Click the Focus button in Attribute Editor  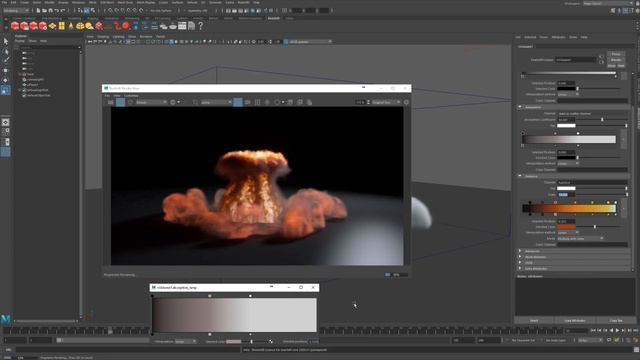[616, 54]
